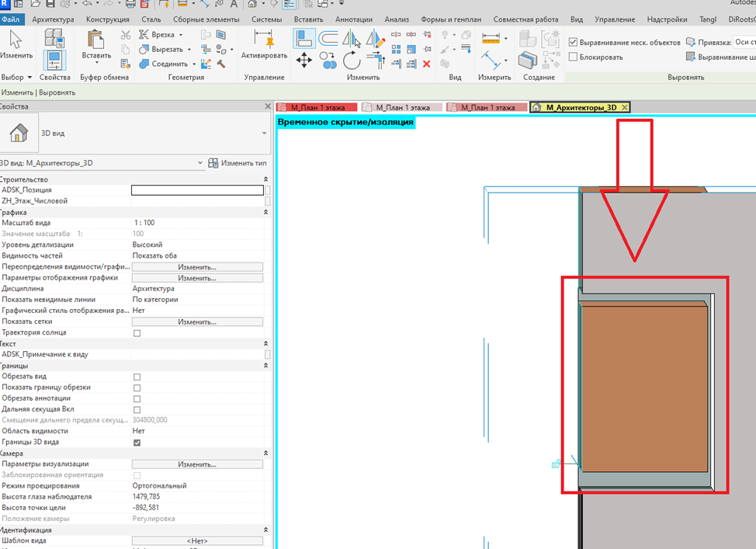Click the Шаблон вида <Нет> button
Viewport: 756px width, 549px height.
[197, 541]
